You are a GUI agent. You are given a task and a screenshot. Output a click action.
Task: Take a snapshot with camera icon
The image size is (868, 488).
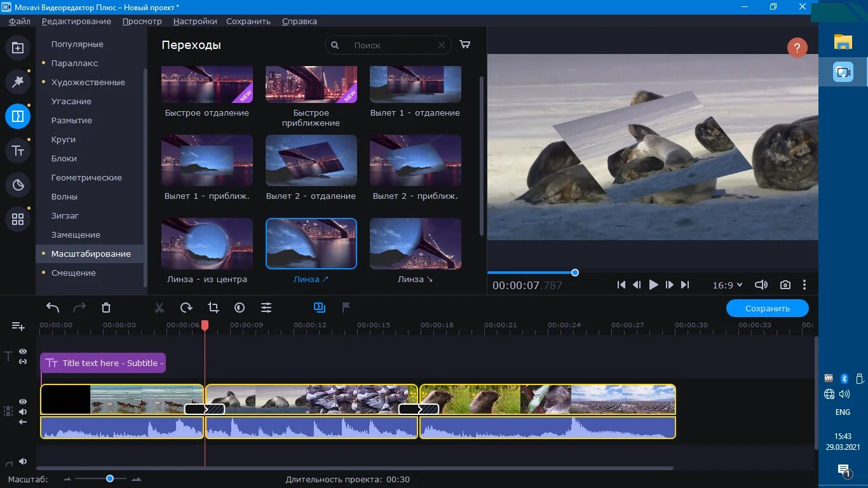click(785, 285)
